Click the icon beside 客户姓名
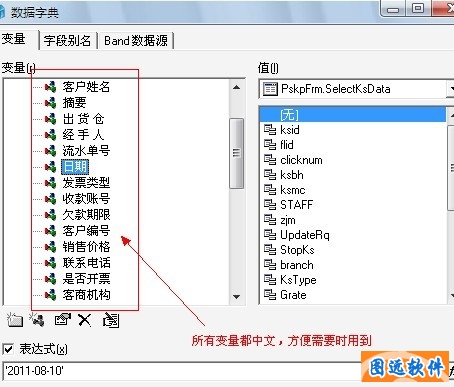This screenshot has height=387, width=454. 50,87
